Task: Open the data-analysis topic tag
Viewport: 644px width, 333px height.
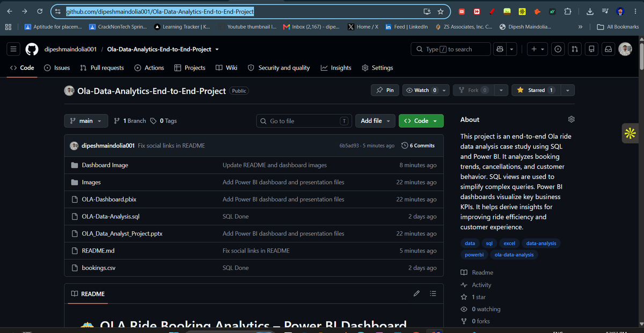Action: point(541,243)
